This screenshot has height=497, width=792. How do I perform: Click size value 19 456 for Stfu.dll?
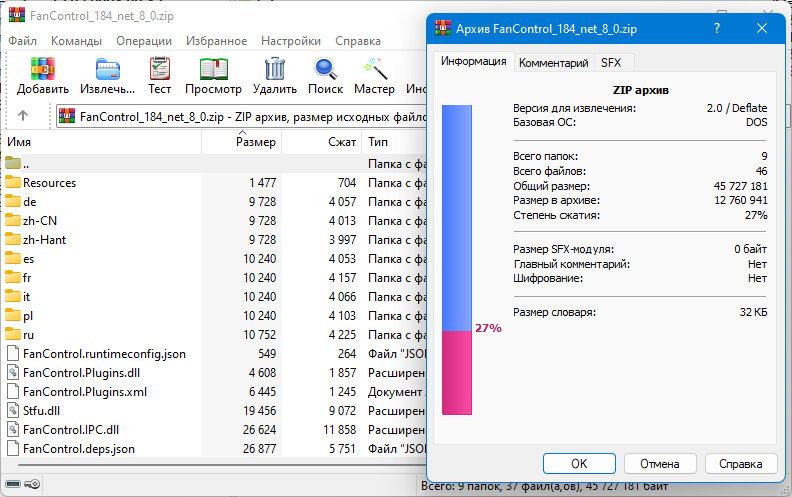[259, 411]
